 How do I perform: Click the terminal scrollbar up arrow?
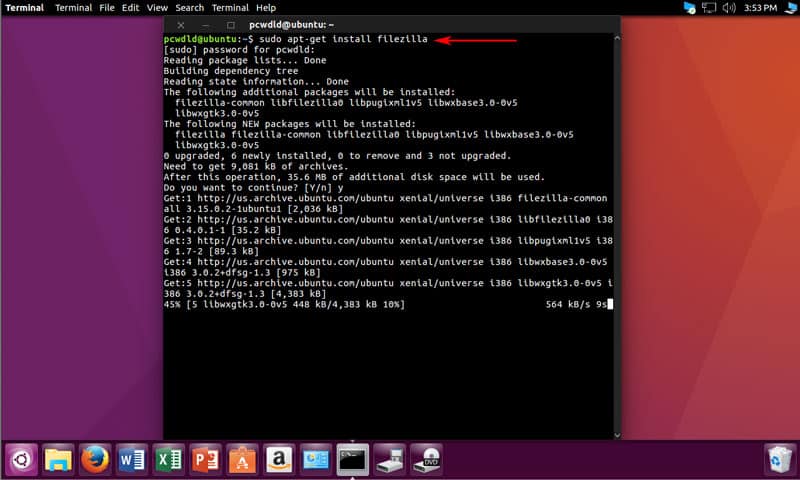tap(617, 38)
